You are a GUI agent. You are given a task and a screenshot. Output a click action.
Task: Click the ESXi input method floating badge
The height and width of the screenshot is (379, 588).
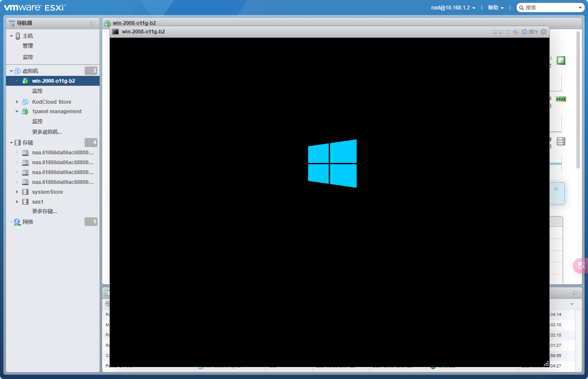581,266
